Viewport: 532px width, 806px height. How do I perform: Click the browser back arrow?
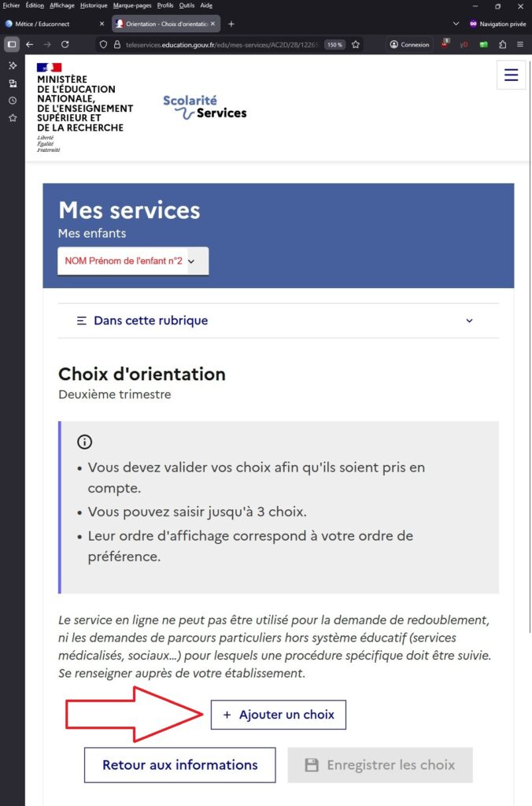[x=30, y=45]
